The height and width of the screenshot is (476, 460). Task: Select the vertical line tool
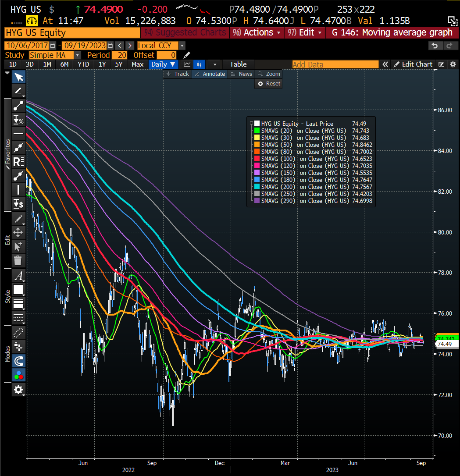point(18,190)
